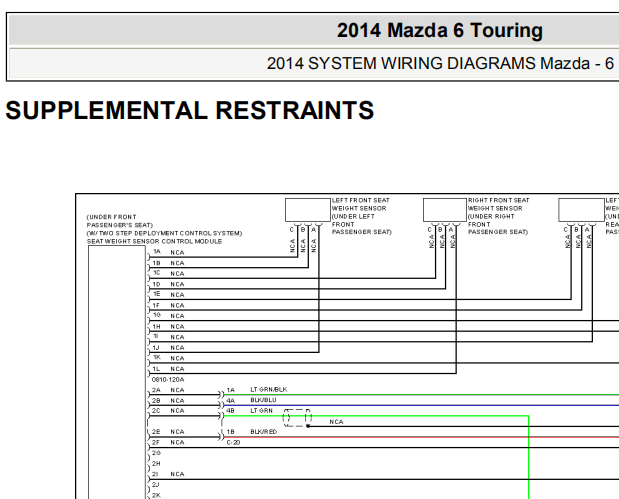This screenshot has height=499, width=619.
Task: Select connector ID "0810-120A"
Action: [x=168, y=379]
